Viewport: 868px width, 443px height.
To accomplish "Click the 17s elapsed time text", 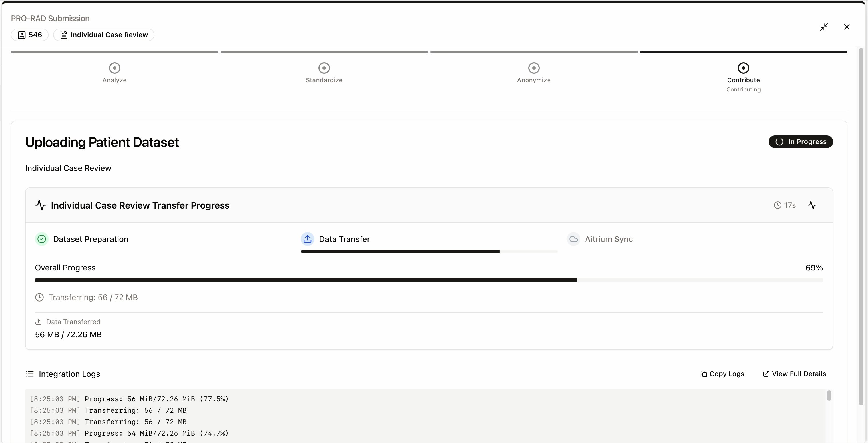I will (789, 205).
